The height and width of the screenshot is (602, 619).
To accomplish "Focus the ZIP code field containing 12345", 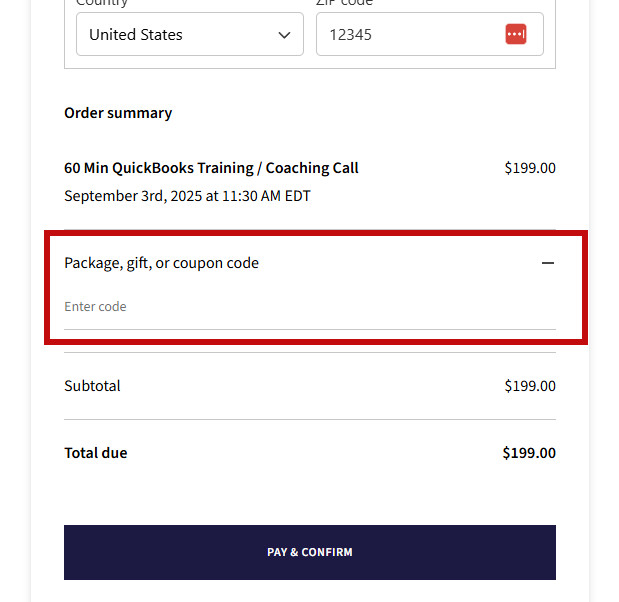I will [x=410, y=34].
